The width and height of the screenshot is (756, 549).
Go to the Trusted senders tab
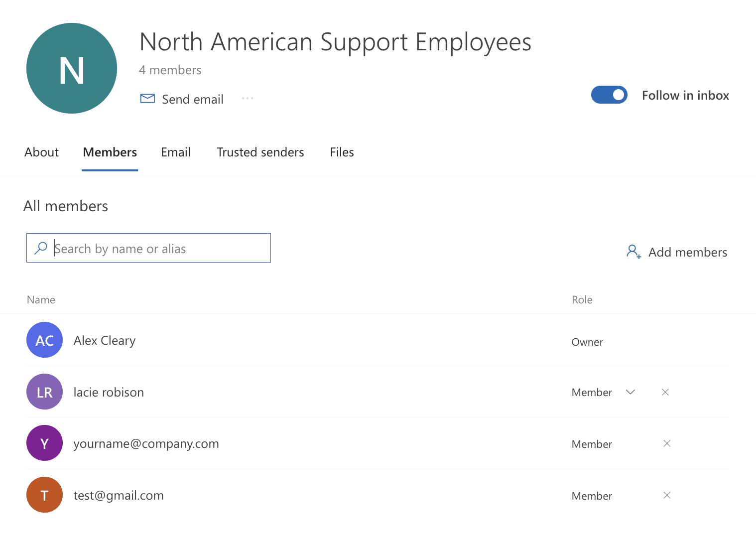260,152
